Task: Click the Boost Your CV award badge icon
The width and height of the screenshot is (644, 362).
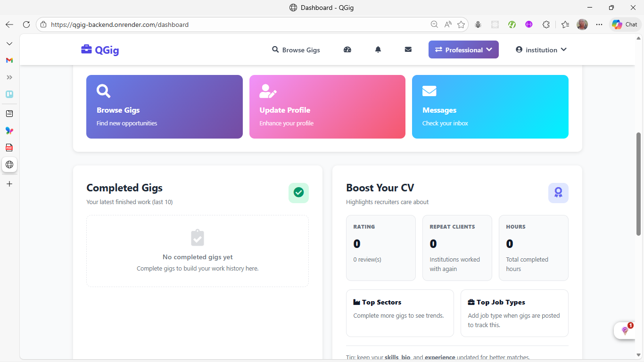Action: [558, 193]
